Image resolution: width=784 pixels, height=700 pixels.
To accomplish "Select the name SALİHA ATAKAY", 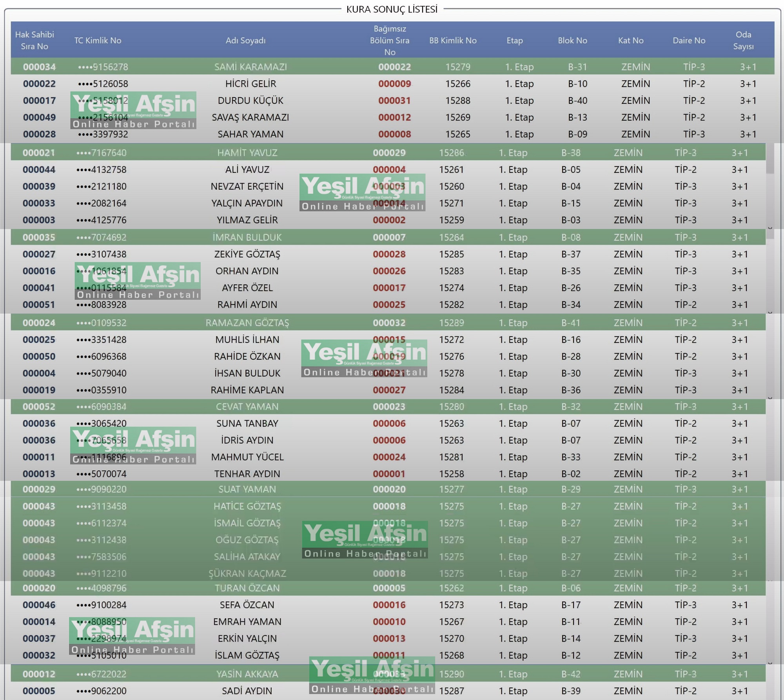I will (247, 557).
